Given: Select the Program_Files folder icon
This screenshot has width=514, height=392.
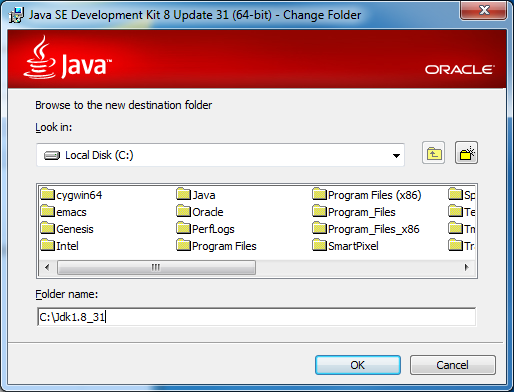Looking at the screenshot, I should click(319, 211).
